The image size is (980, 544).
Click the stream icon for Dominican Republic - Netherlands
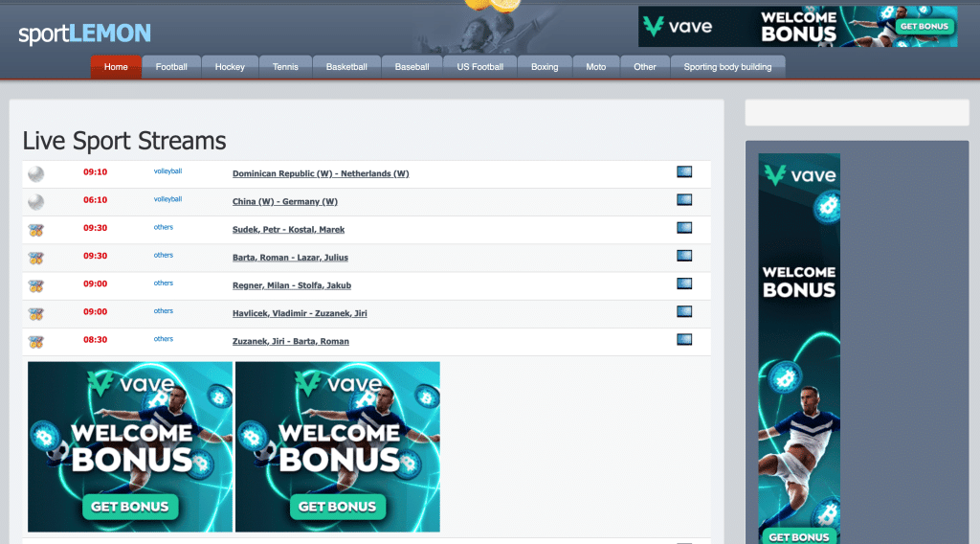coord(683,172)
